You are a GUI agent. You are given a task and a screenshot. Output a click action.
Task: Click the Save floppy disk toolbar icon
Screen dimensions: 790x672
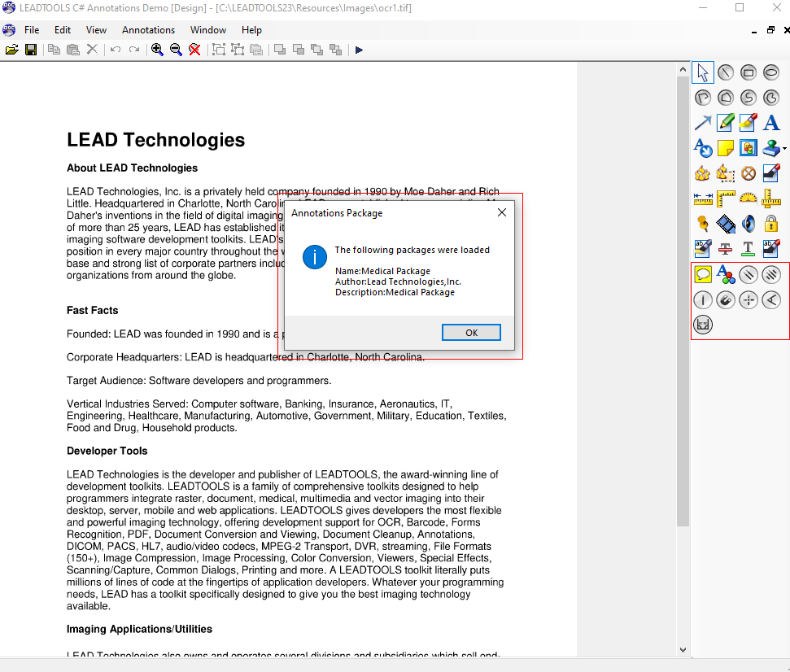tap(31, 50)
